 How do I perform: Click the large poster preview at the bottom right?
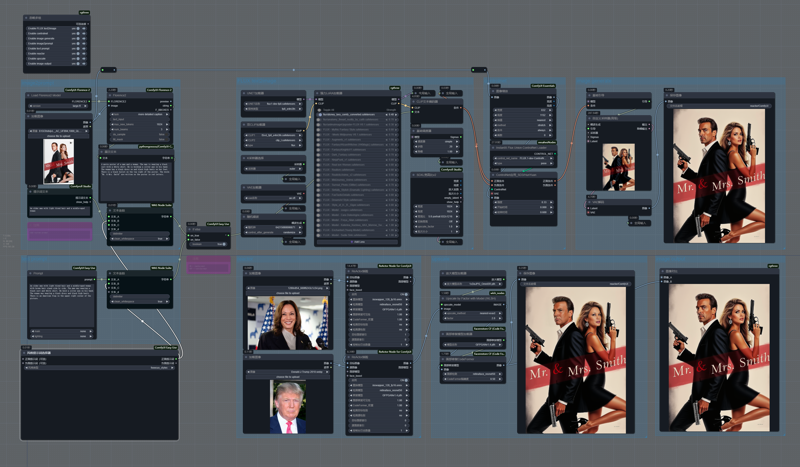click(x=719, y=357)
